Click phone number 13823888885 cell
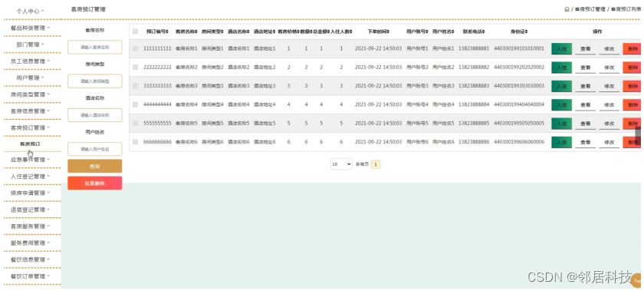 point(474,123)
